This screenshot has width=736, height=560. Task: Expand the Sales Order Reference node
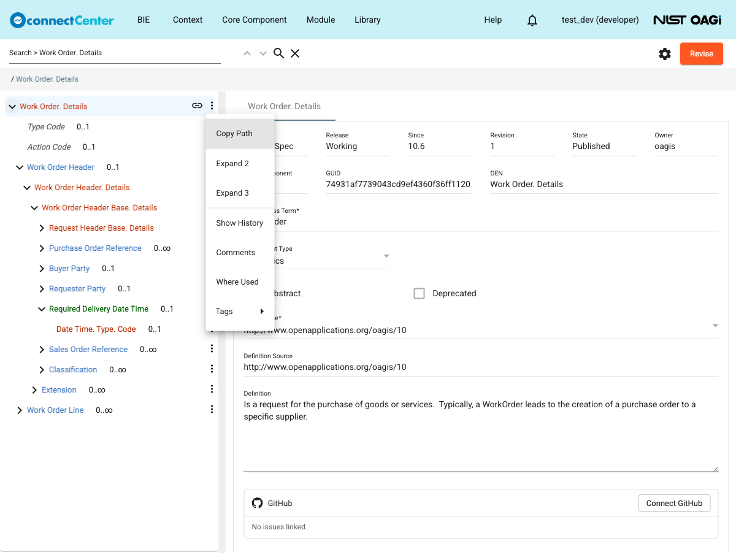click(x=42, y=350)
